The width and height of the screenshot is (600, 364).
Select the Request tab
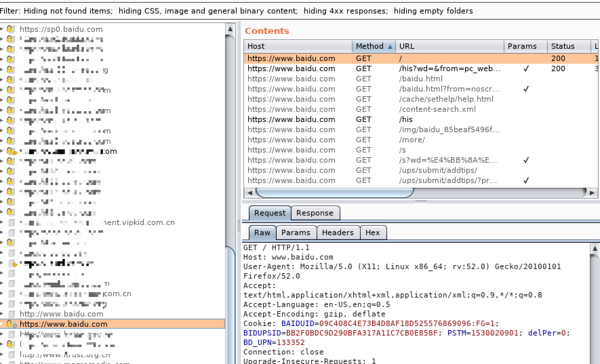click(x=270, y=213)
